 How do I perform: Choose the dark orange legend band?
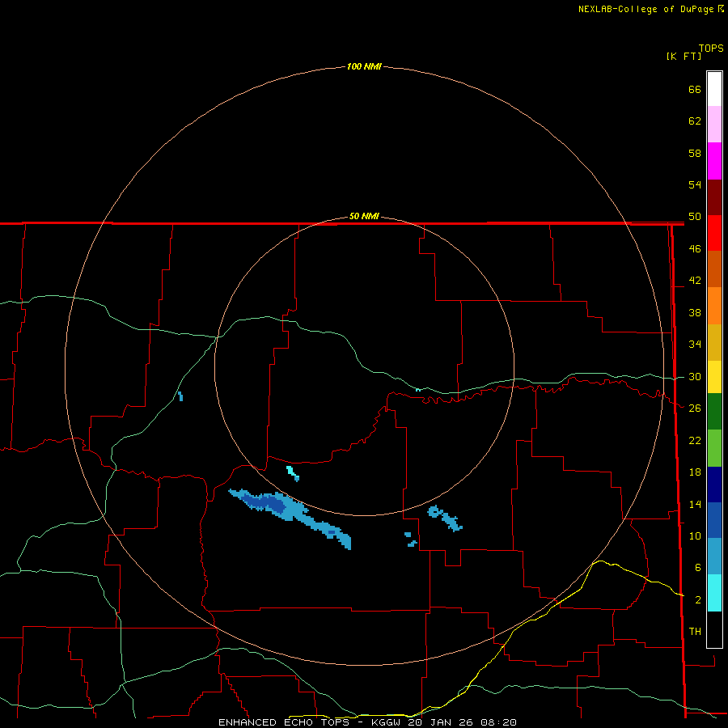714,269
